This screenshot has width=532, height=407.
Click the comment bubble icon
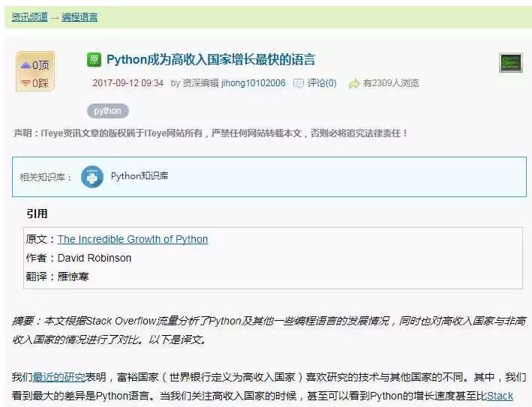click(298, 83)
